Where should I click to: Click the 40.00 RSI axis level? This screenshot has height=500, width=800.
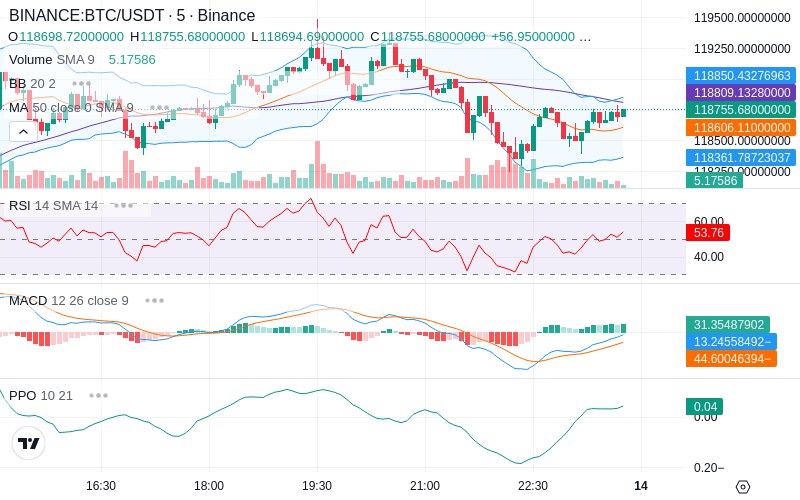709,257
